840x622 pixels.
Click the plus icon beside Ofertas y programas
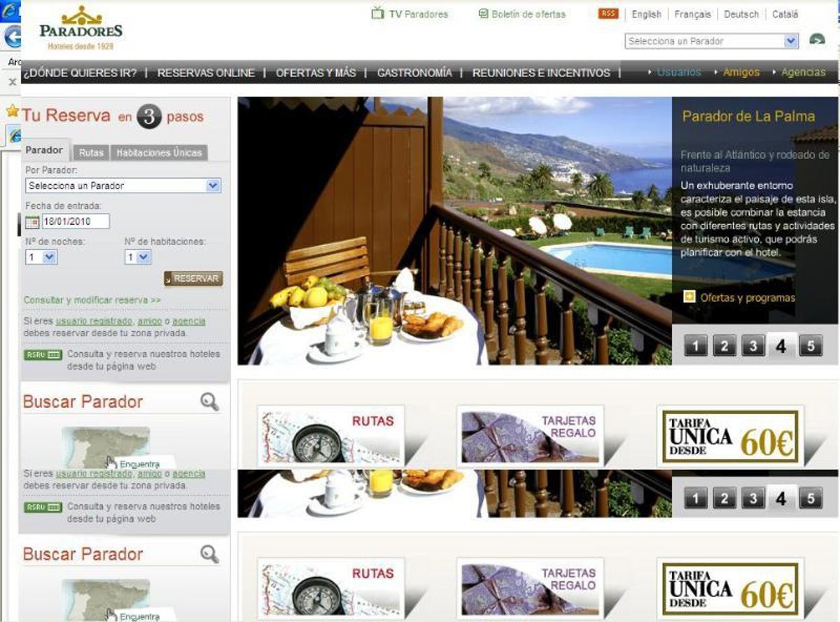coord(689,297)
